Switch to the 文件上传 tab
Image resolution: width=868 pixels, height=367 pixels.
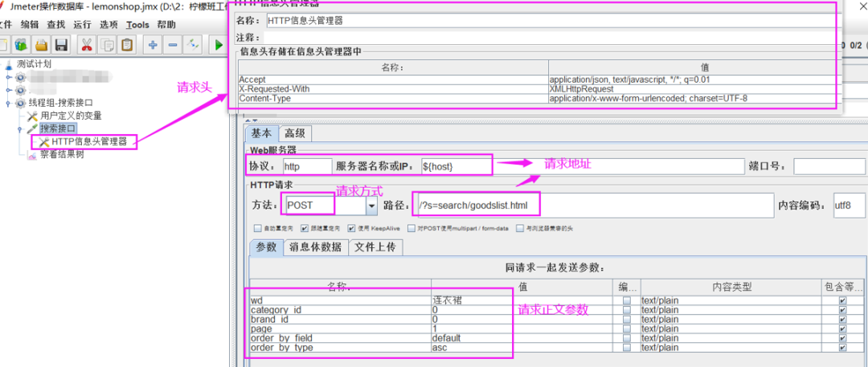(375, 247)
